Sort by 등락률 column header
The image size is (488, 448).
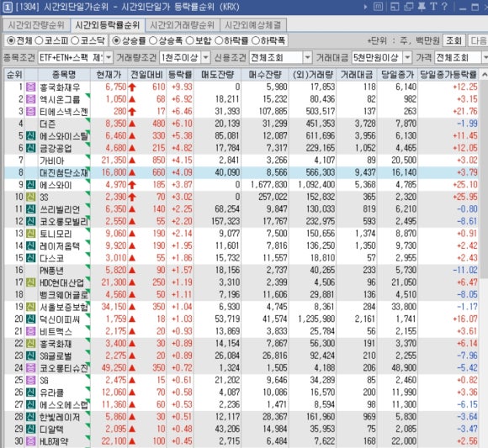point(180,75)
